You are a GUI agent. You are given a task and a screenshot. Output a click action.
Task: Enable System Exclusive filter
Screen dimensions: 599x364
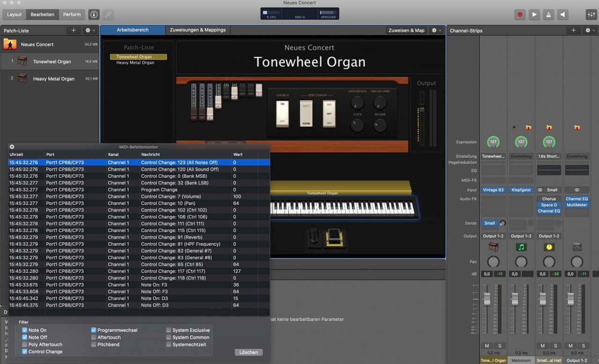168,330
